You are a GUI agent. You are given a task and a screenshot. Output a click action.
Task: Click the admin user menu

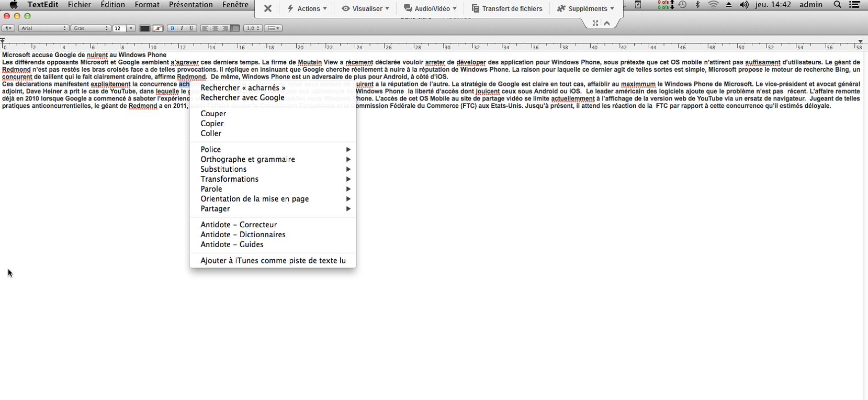[x=811, y=5]
